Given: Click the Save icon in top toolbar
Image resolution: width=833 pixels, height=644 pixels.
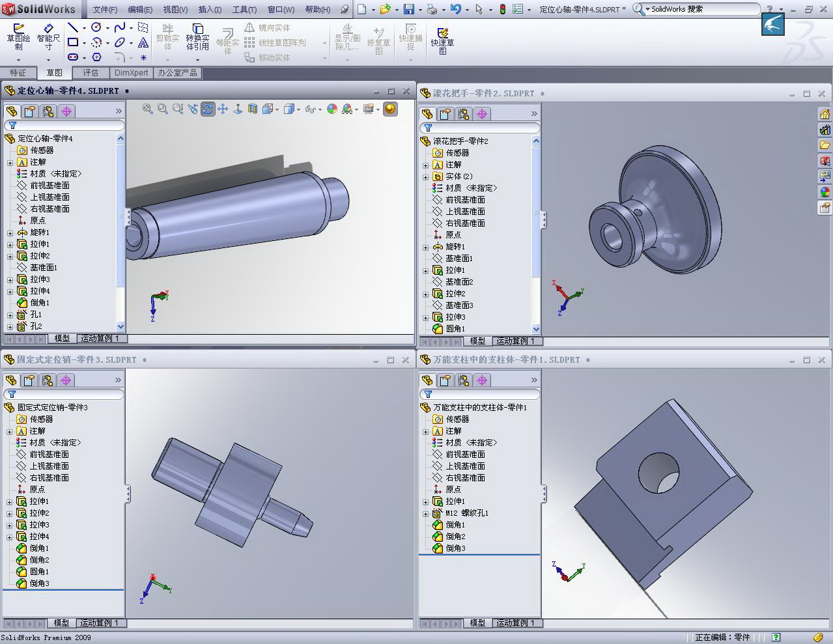Looking at the screenshot, I should click(409, 9).
